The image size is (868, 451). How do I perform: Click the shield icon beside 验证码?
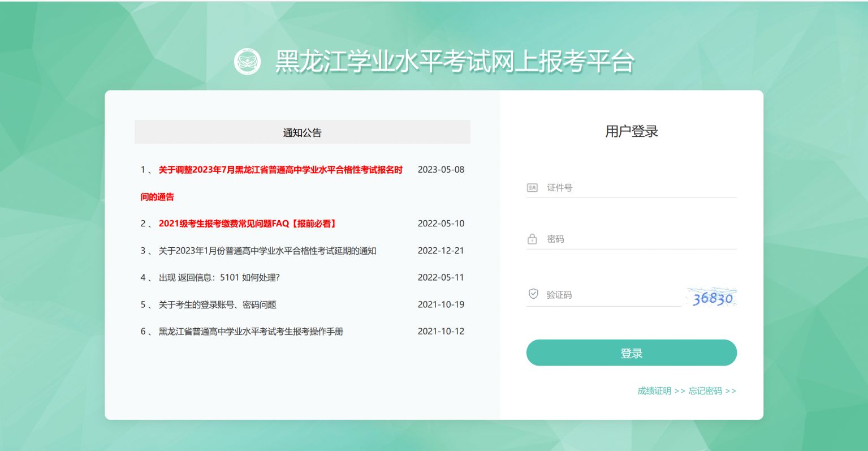click(533, 294)
